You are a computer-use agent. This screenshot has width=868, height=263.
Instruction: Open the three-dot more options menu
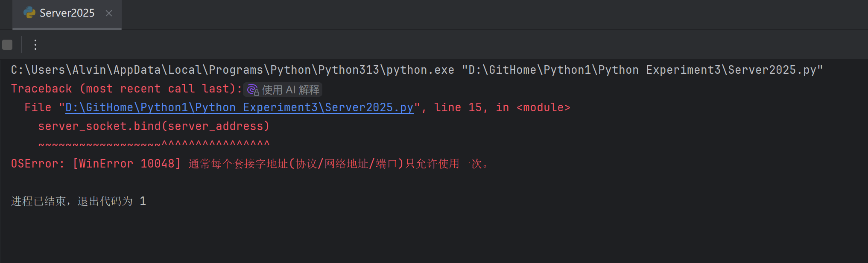tap(35, 45)
